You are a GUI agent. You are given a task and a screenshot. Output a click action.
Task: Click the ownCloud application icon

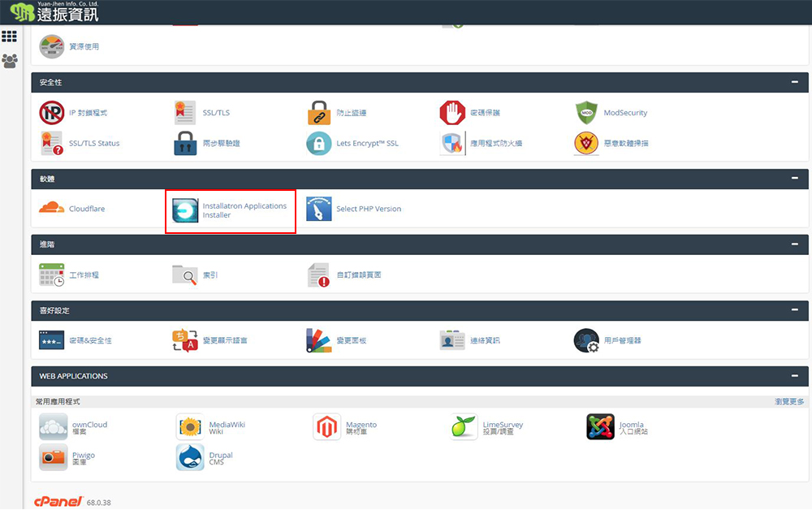(54, 427)
